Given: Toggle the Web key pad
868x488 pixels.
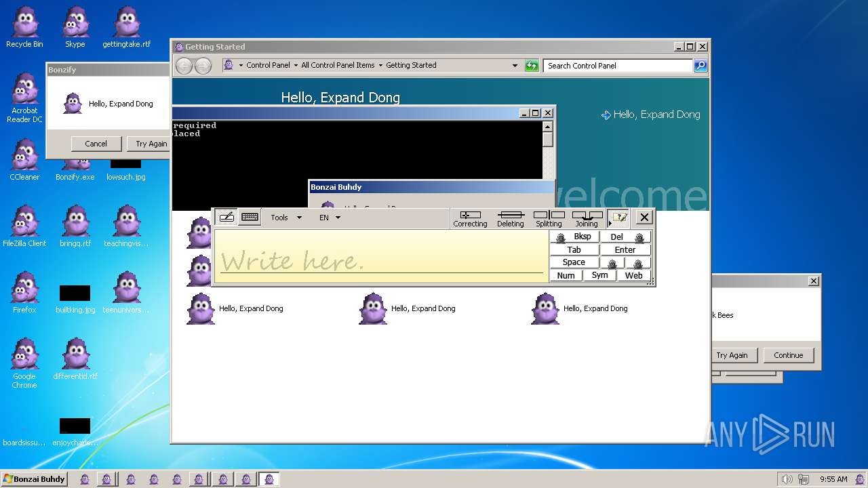Looking at the screenshot, I should tap(633, 275).
